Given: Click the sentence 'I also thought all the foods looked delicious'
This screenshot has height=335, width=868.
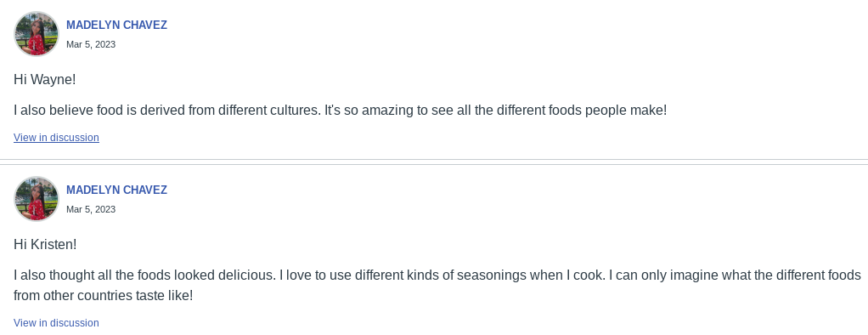Looking at the screenshot, I should point(144,275).
